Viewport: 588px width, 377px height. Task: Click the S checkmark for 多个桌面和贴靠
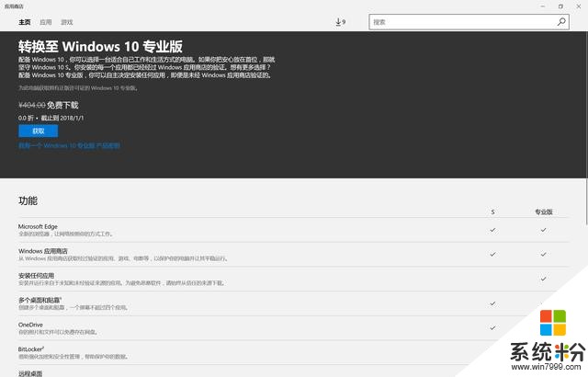(492, 303)
